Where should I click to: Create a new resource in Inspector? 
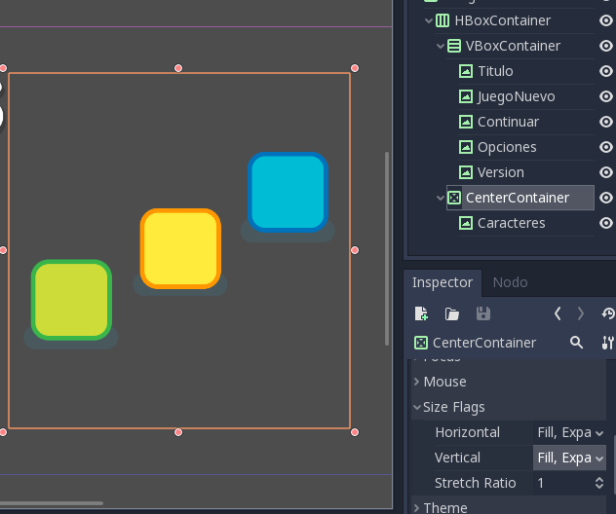click(421, 314)
